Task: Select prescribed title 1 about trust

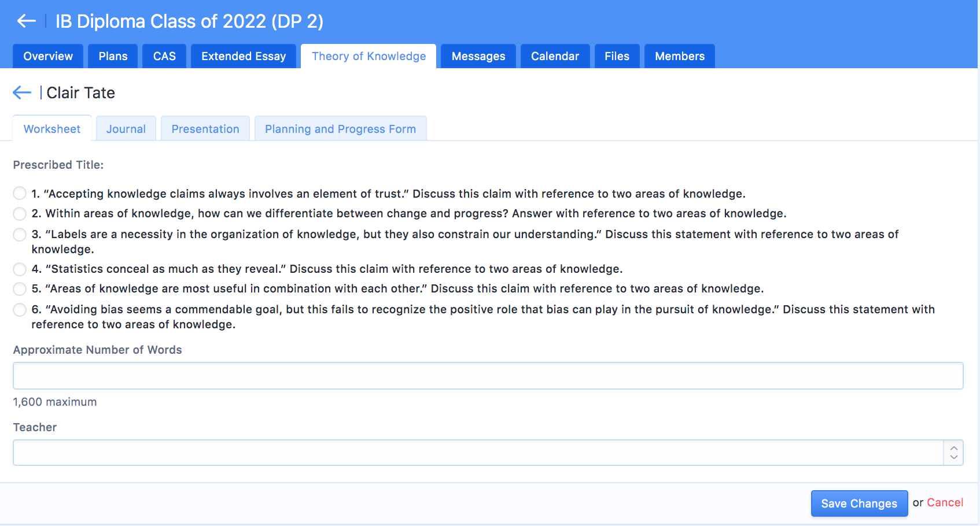Action: point(20,193)
